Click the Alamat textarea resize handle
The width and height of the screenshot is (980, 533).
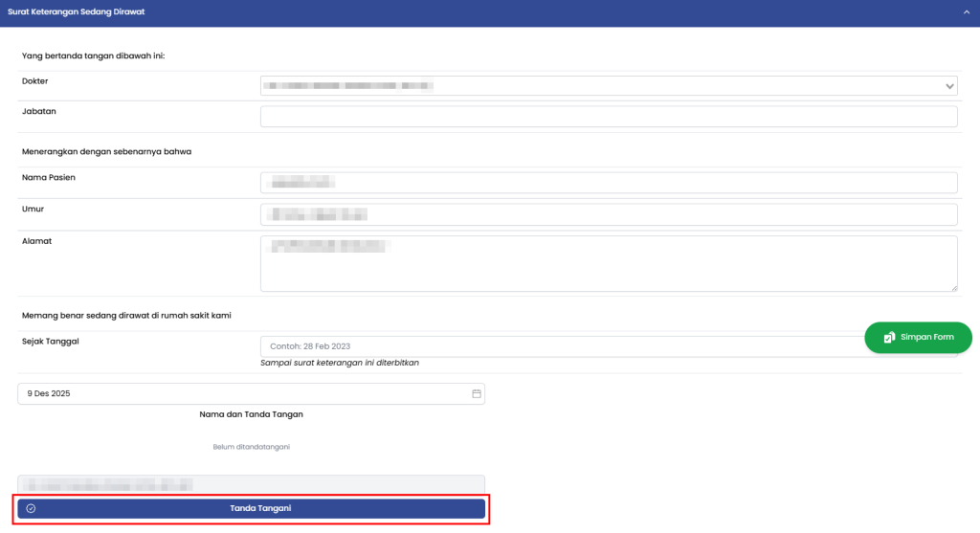click(x=953, y=287)
